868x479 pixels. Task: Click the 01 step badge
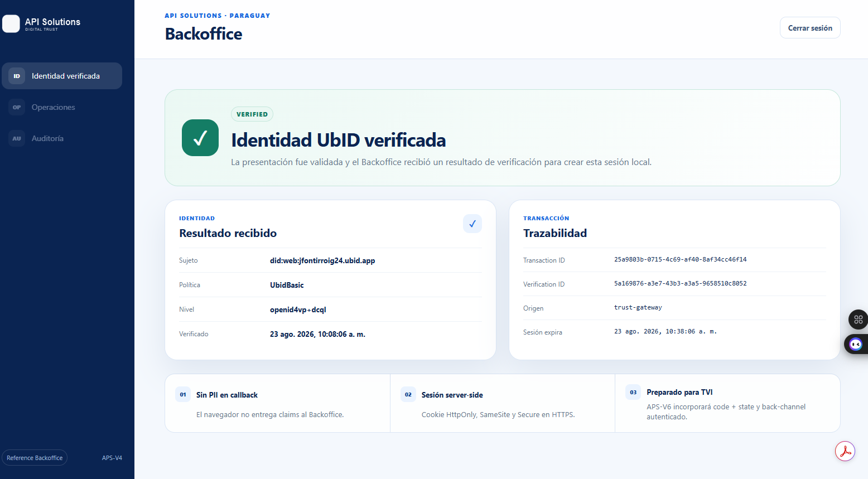pos(183,394)
